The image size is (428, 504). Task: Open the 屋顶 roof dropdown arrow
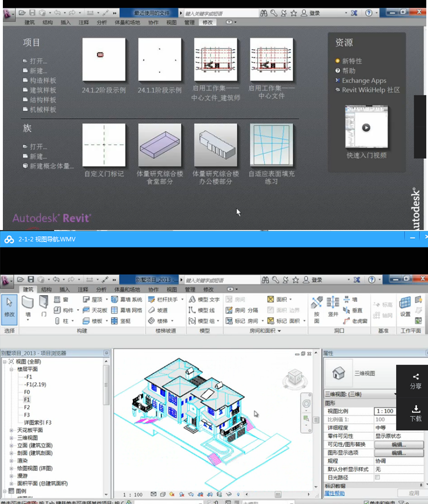(107, 300)
